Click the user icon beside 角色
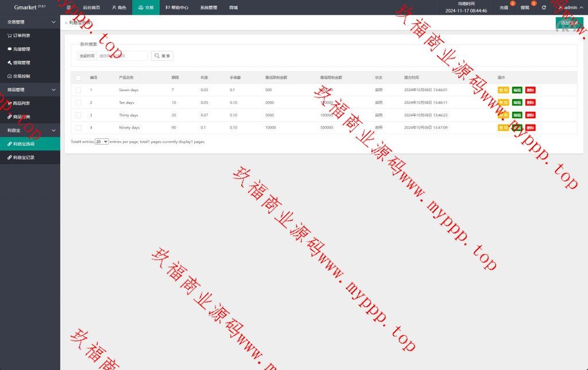Viewport: 588px width, 370px height. click(x=114, y=7)
